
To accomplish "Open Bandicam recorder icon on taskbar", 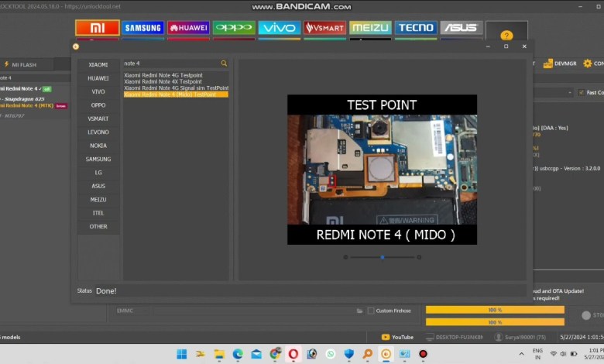I will tap(423, 354).
